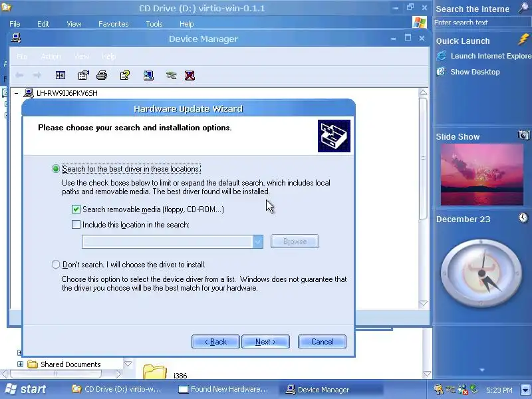Click the Device Manager taskbar button
Viewport: 532px width, 399px height.
(331, 389)
